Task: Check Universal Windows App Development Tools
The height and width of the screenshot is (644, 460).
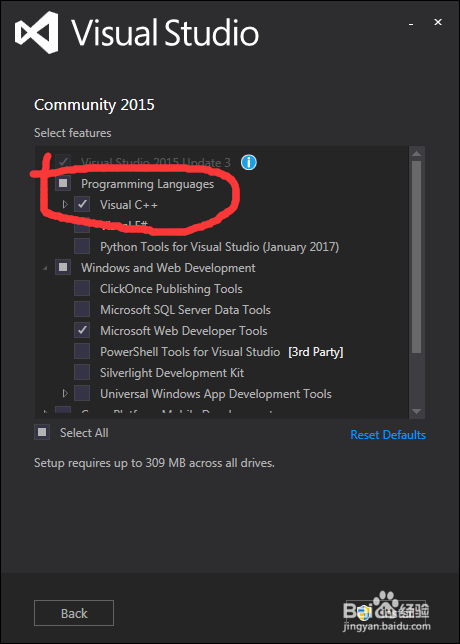Action: pos(82,393)
